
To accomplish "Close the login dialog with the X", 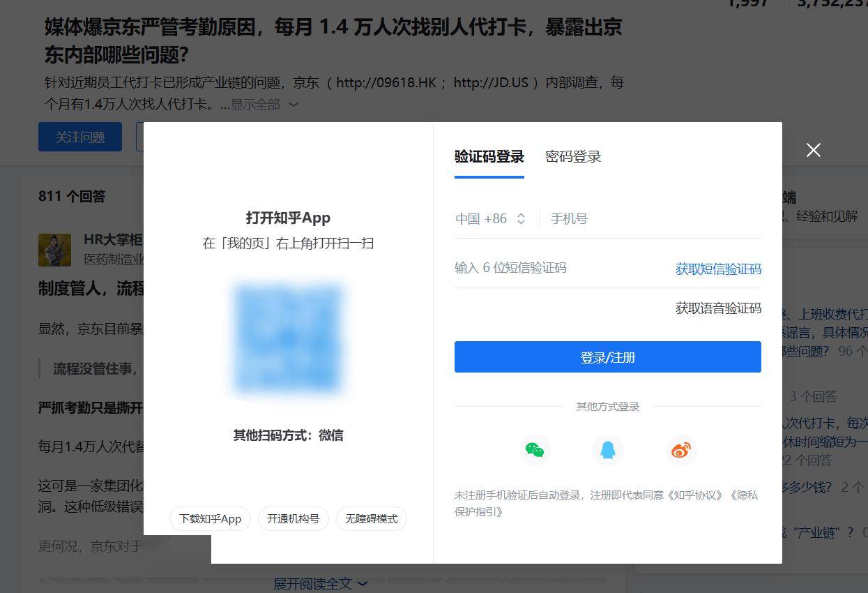I will coord(813,150).
